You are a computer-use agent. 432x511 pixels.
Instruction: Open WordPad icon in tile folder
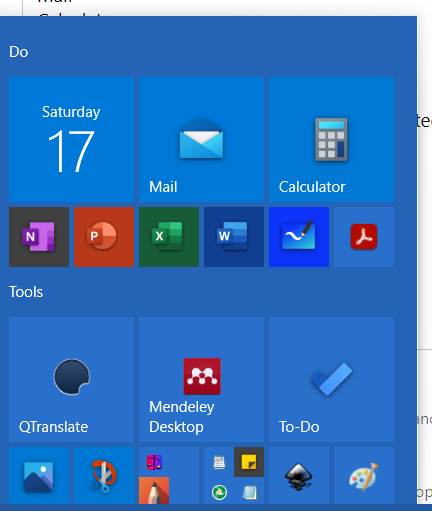[x=219, y=463]
